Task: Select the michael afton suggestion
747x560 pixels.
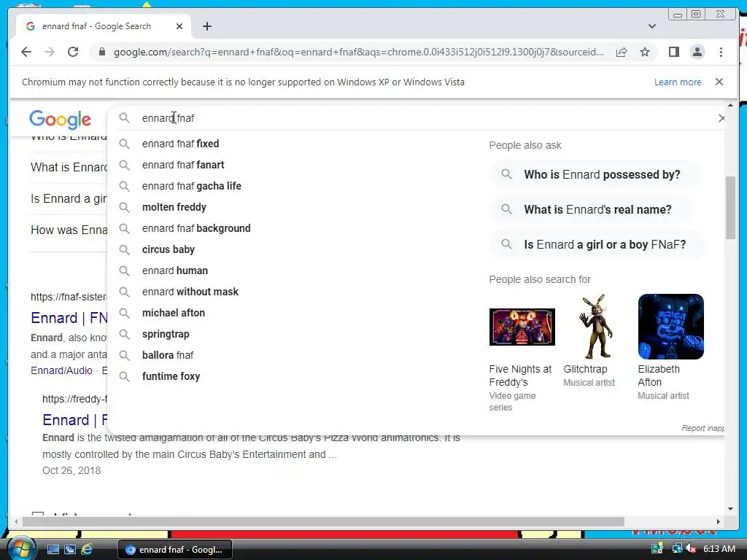Action: click(x=174, y=313)
